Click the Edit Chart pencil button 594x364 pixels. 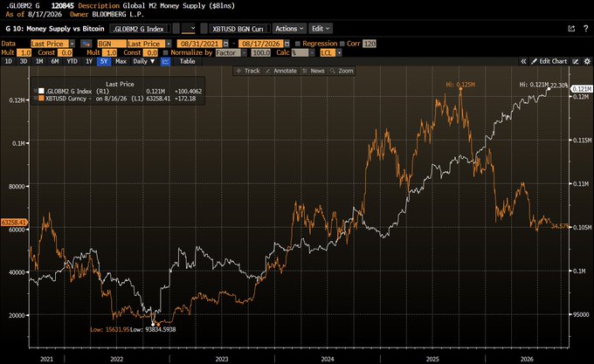coord(549,61)
